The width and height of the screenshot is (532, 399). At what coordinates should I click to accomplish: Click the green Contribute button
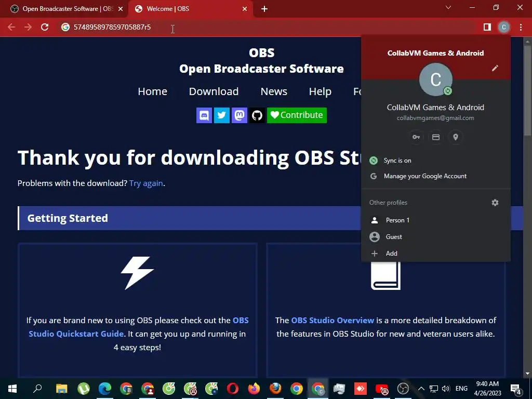click(x=297, y=115)
